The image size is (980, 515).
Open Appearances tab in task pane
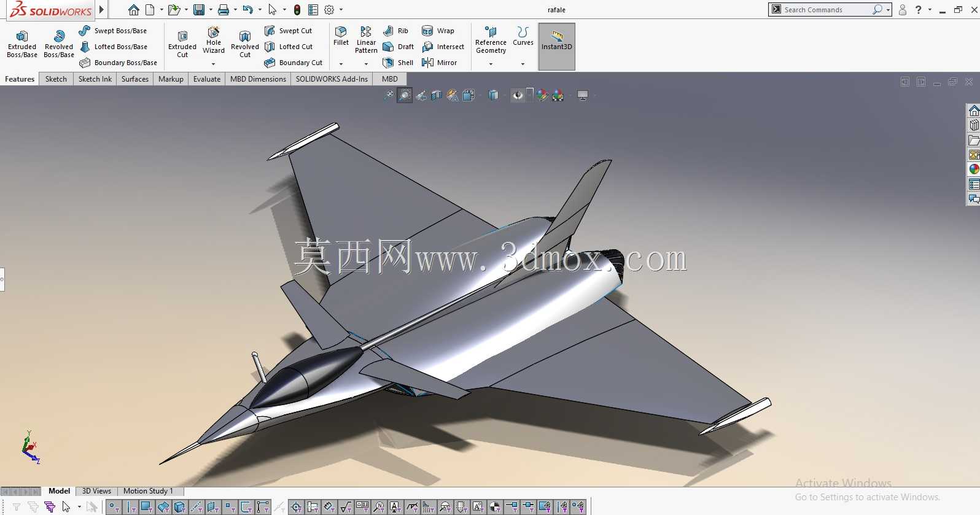[974, 169]
